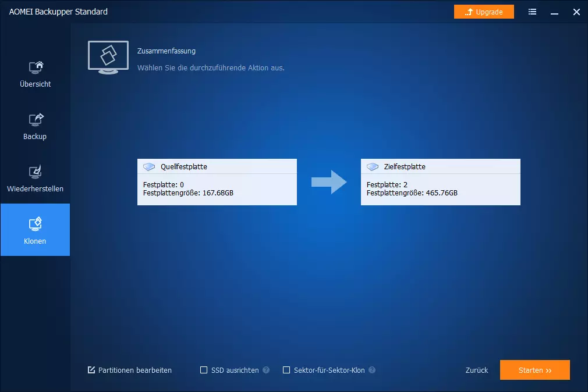Start cloning with the Starten button
Viewport: 588px width, 392px height.
coord(535,370)
